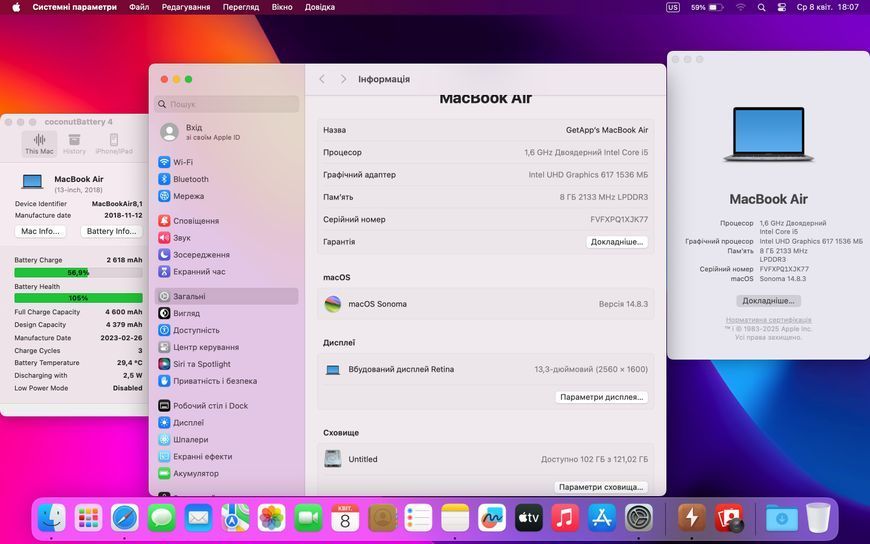This screenshot has height=544, width=870.
Task: Select Мережа in the settings sidebar
Action: click(x=226, y=196)
